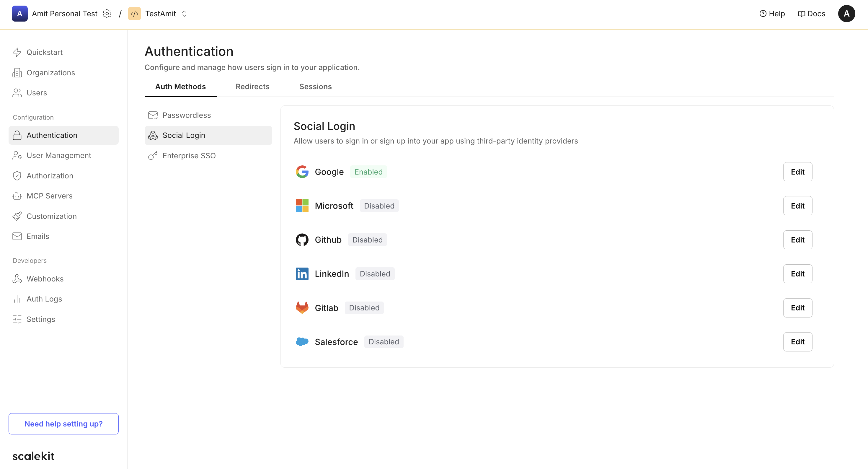
Task: Click the Salesforce Disabled status badge
Action: (x=384, y=342)
